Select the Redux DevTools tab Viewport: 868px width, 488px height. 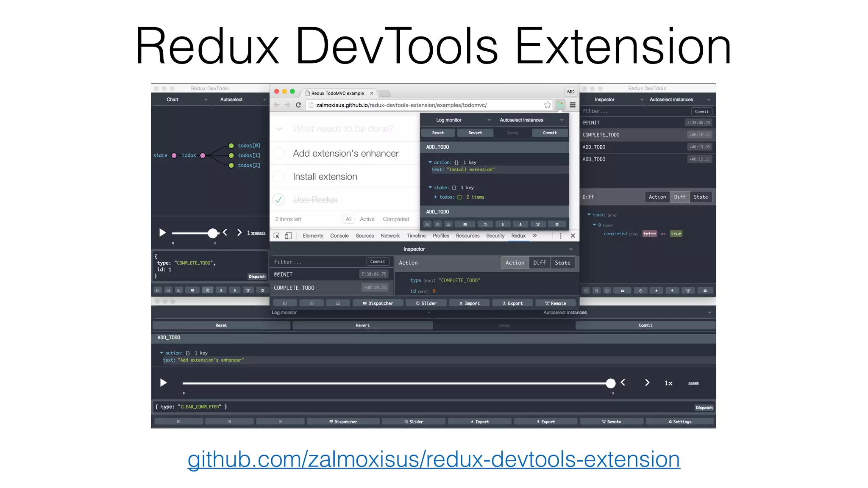pyautogui.click(x=518, y=236)
